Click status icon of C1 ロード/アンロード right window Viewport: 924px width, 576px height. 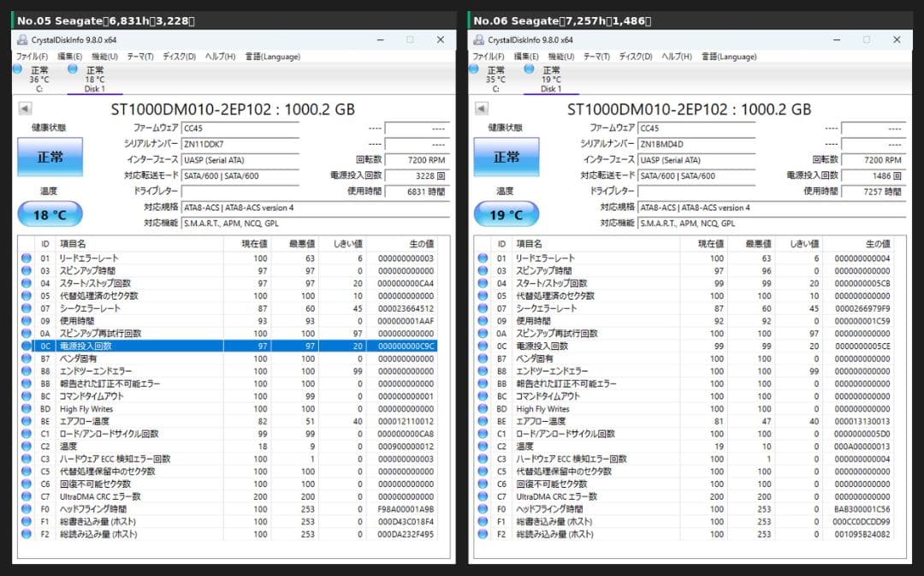point(483,434)
